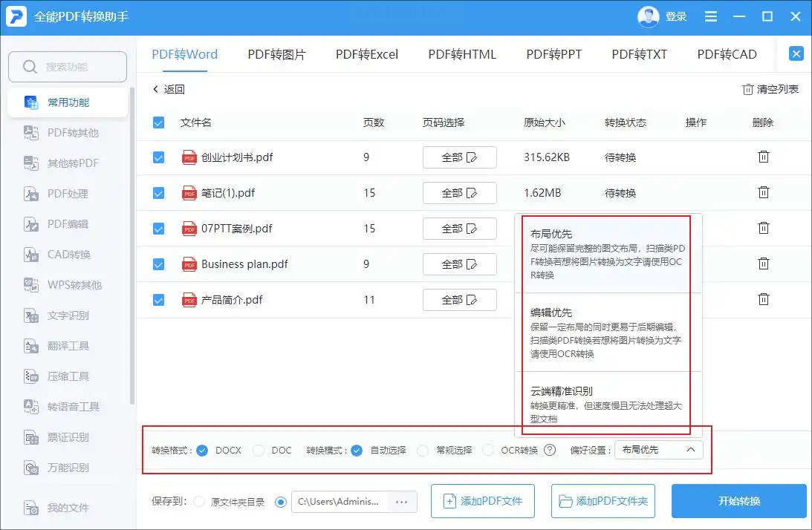
Task: Edit page range for 07PTT案例.pdf
Action: [459, 229]
